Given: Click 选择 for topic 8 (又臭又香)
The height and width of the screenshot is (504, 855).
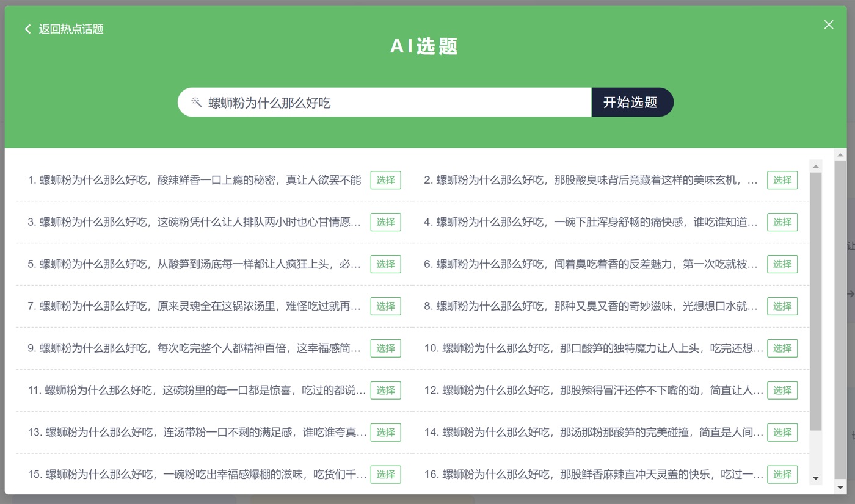Looking at the screenshot, I should click(782, 306).
